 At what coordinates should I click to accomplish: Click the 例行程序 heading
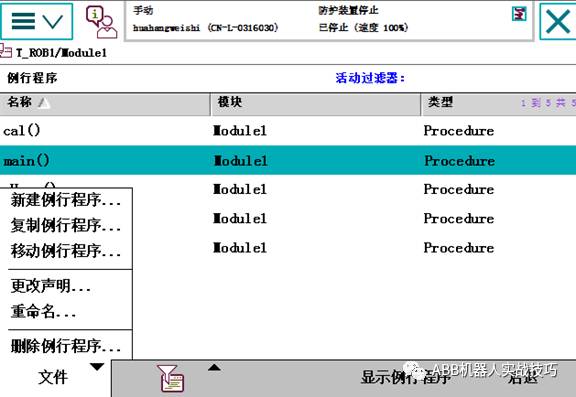[x=32, y=78]
